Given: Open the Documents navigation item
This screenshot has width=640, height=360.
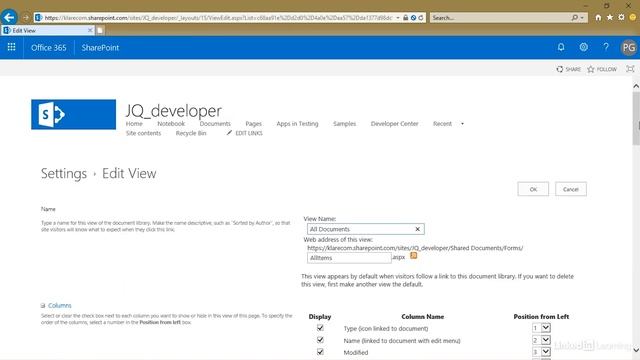Looking at the screenshot, I should coord(215,123).
